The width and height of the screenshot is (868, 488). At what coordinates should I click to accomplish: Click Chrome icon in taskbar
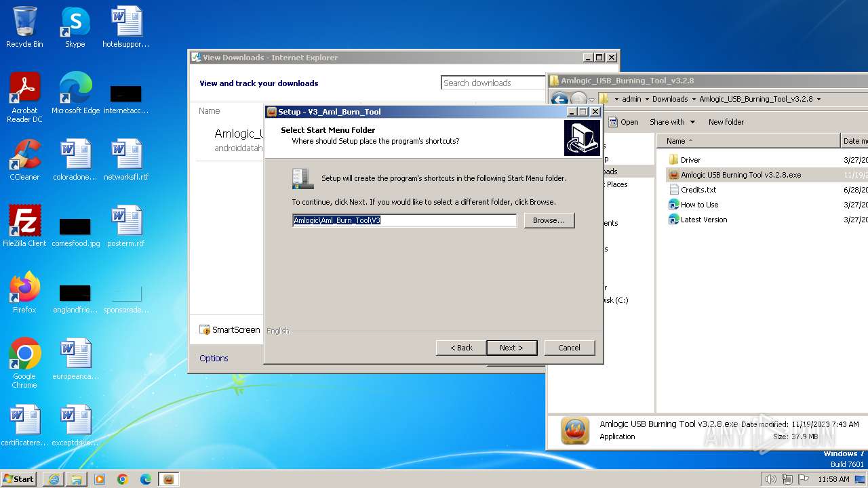tap(123, 479)
